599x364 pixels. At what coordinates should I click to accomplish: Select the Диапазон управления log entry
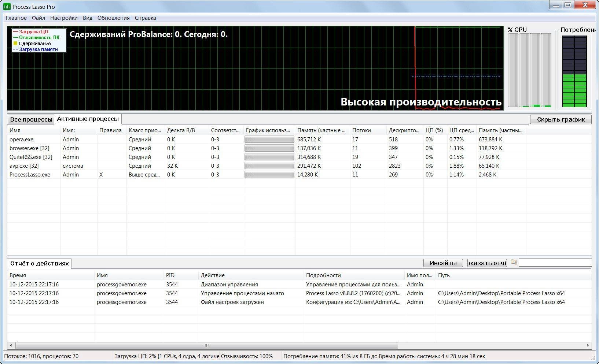tap(299, 284)
